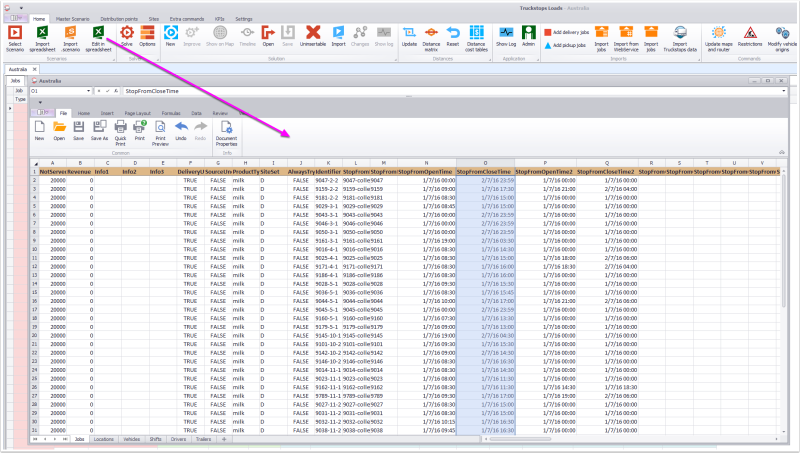Switch to Locations sheet tab
Image resolution: width=800 pixels, height=453 pixels.
pos(104,439)
